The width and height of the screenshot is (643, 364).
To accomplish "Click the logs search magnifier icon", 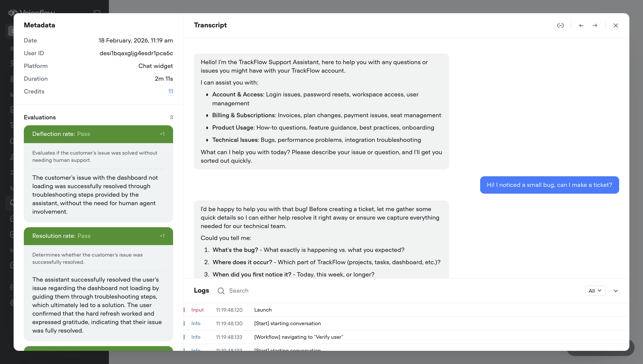I will coord(221,291).
